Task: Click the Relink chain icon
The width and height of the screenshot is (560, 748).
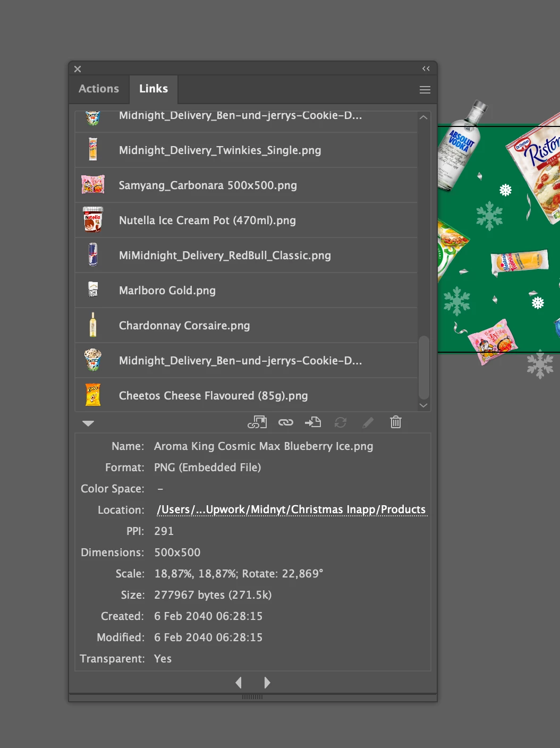Action: 286,422
